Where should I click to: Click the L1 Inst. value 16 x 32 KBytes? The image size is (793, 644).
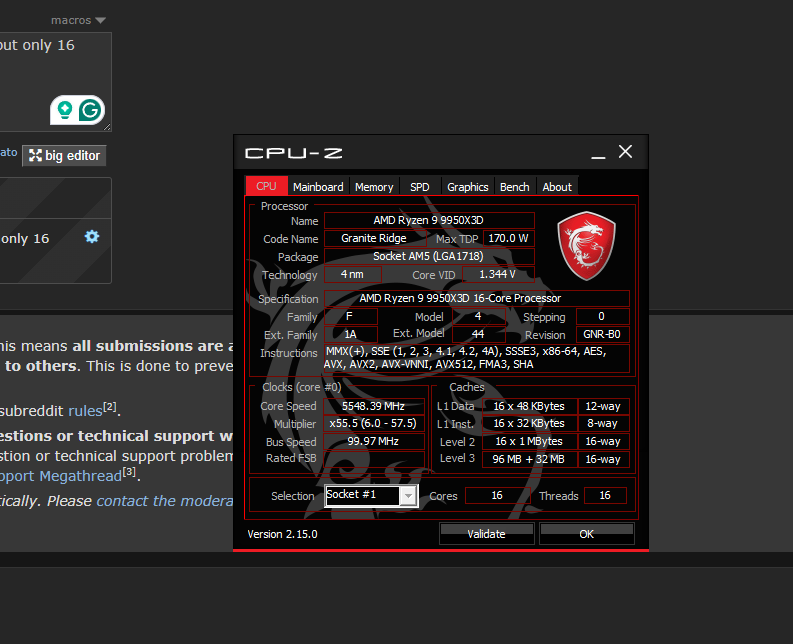point(530,423)
